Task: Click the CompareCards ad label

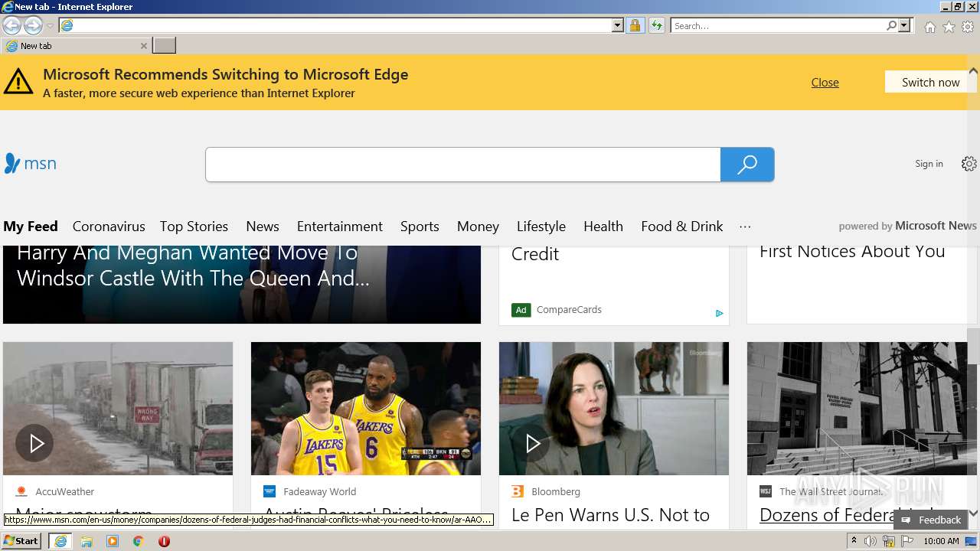Action: 569,310
